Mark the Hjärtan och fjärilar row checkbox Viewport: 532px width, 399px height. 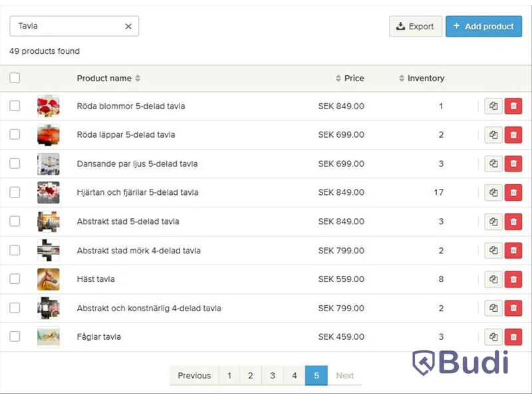coord(15,192)
